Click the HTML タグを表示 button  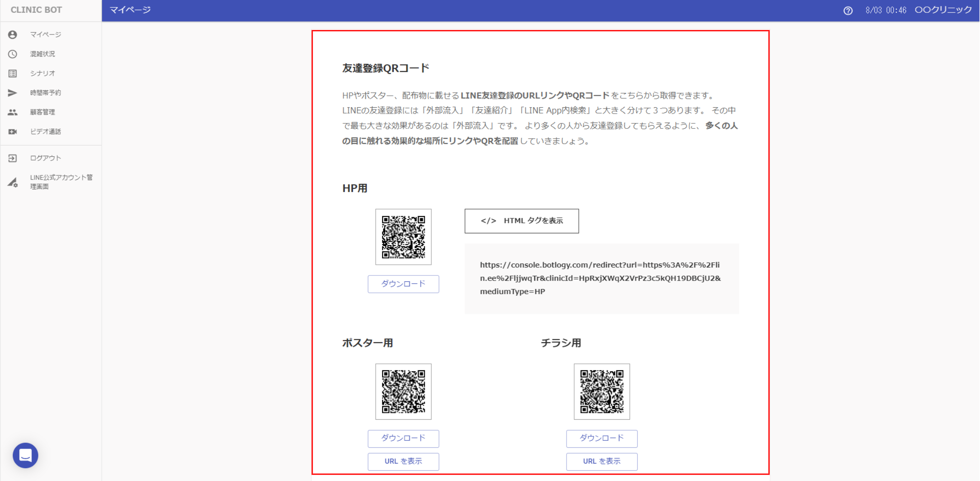tap(521, 221)
